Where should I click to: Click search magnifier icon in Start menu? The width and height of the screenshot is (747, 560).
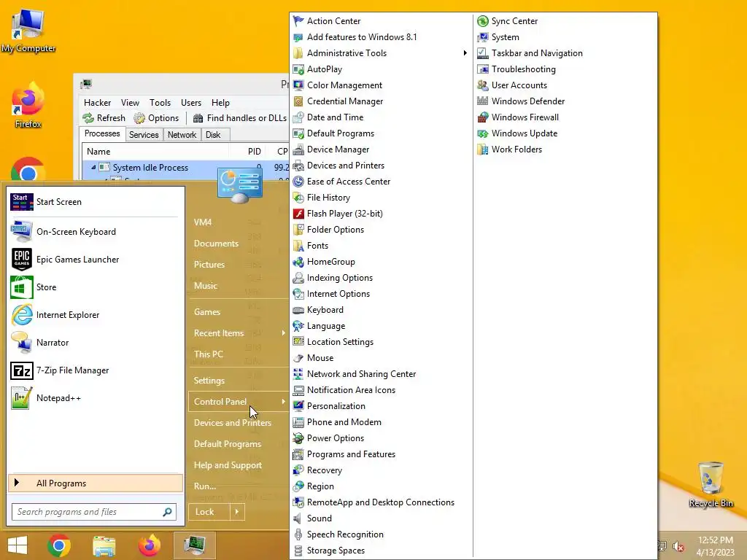[x=167, y=512]
